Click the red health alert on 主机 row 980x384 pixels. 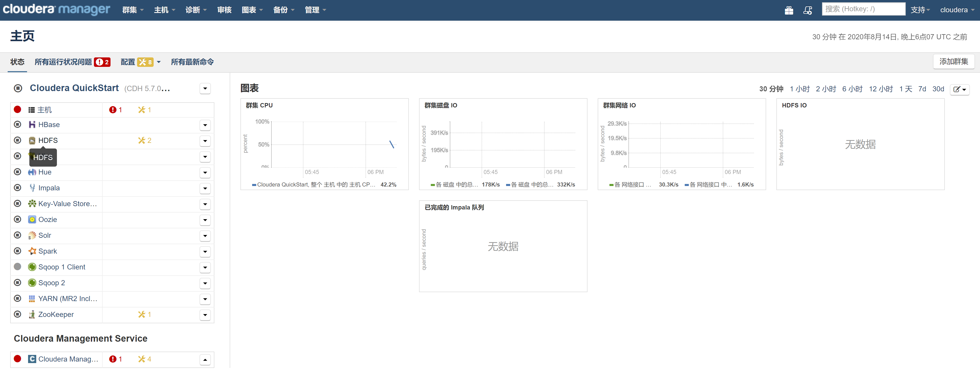click(x=115, y=110)
